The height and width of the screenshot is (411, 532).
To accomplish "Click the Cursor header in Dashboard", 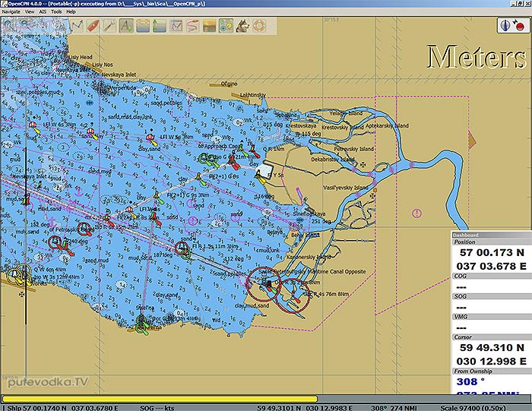I will pyautogui.click(x=491, y=337).
